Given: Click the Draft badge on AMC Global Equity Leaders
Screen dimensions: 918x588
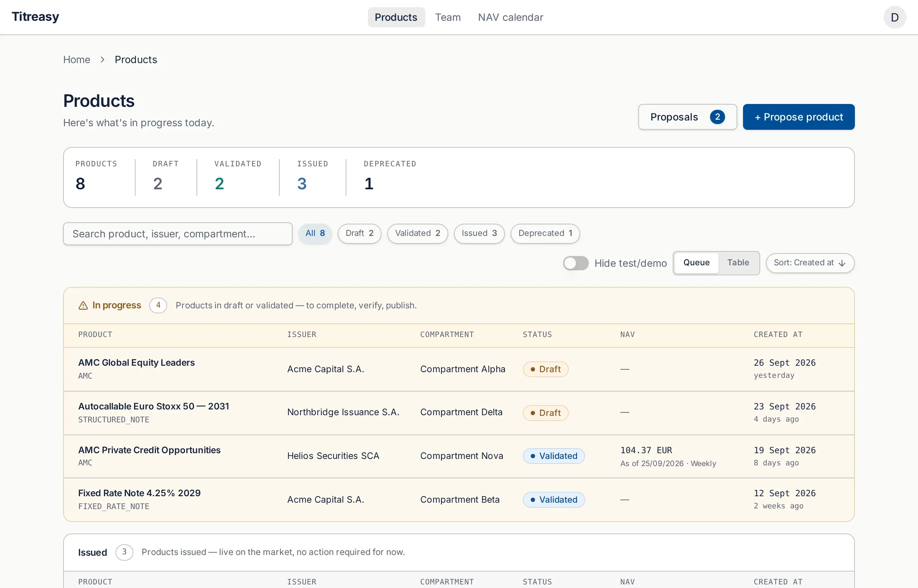Looking at the screenshot, I should [545, 369].
